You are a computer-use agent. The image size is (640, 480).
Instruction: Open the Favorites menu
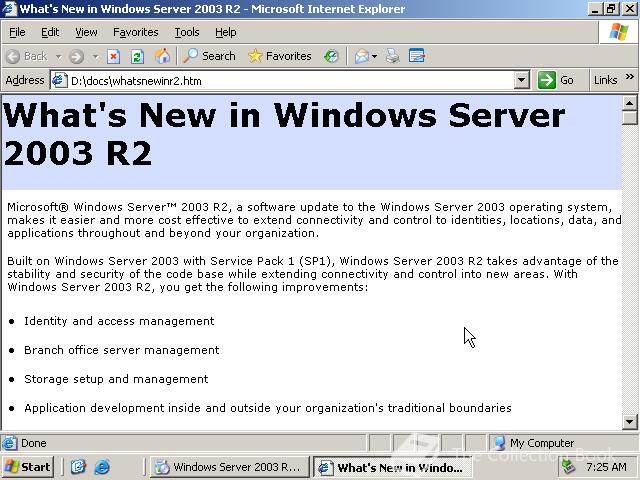[136, 32]
